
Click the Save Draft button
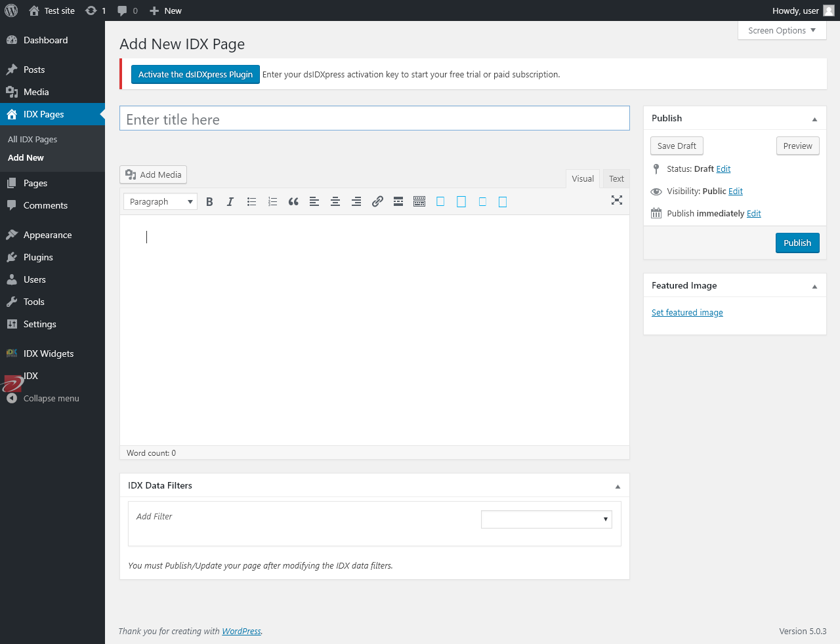coord(677,146)
